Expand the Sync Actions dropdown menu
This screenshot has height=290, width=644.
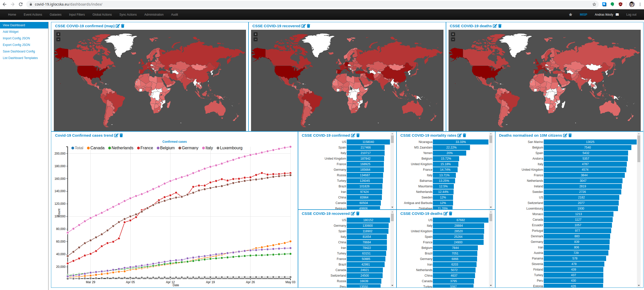[128, 15]
